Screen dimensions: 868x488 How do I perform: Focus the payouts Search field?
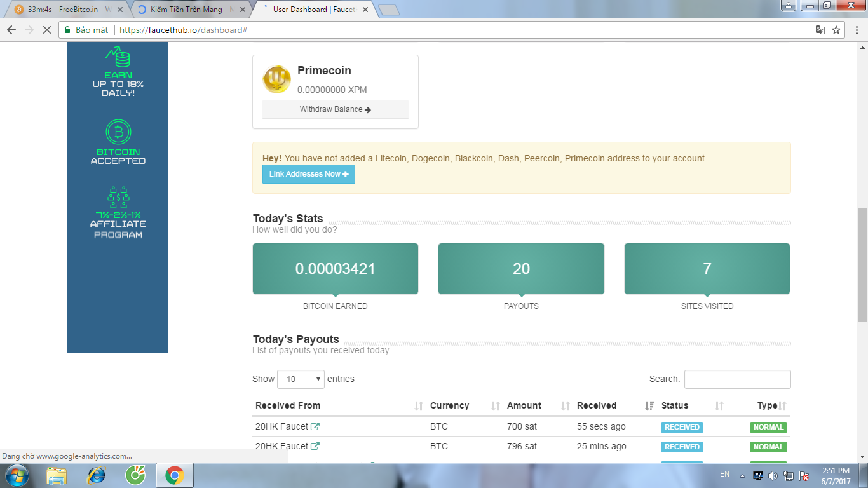(738, 379)
